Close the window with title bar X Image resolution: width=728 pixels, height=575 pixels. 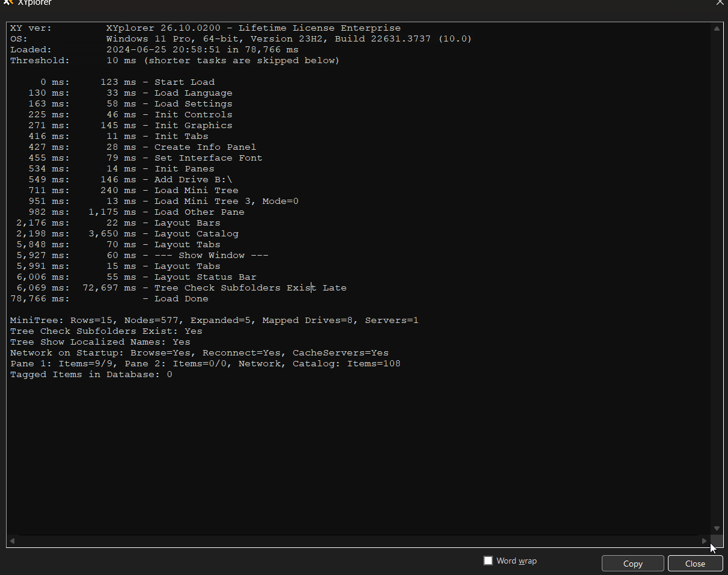click(x=720, y=2)
